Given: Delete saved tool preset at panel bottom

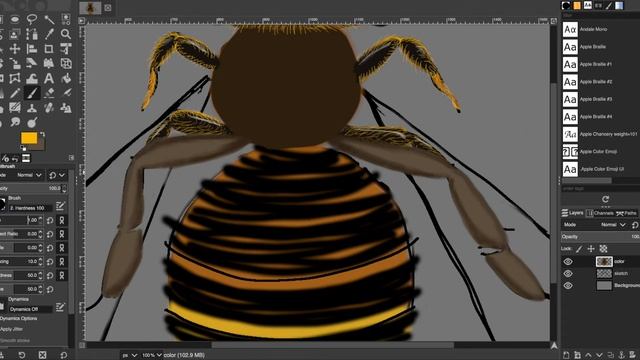Looking at the screenshot, I should tap(42, 355).
